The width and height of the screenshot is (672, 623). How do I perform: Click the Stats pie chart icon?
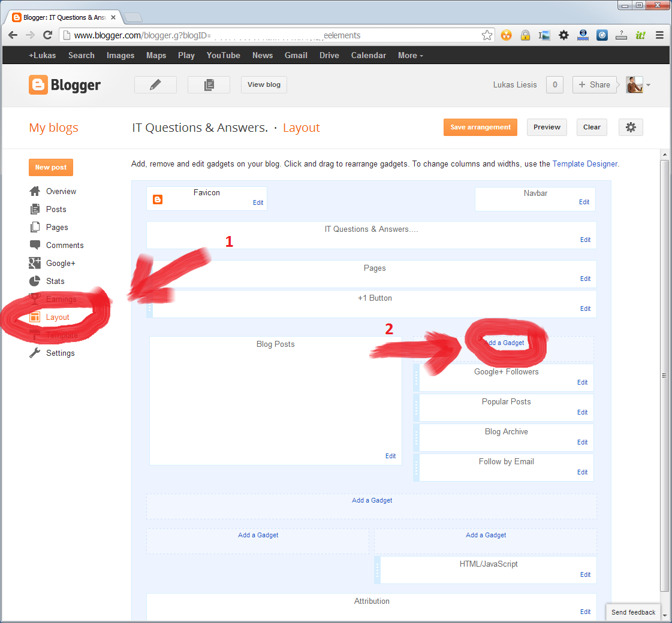35,281
